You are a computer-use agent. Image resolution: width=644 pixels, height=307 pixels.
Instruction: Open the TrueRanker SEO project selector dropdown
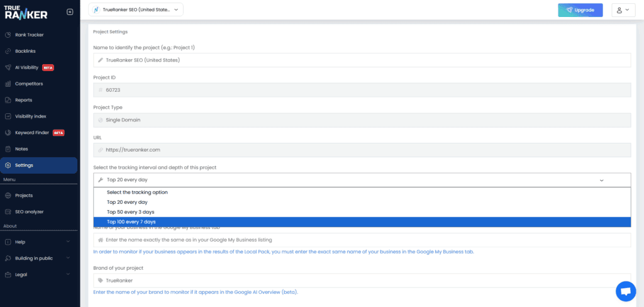[x=135, y=10]
